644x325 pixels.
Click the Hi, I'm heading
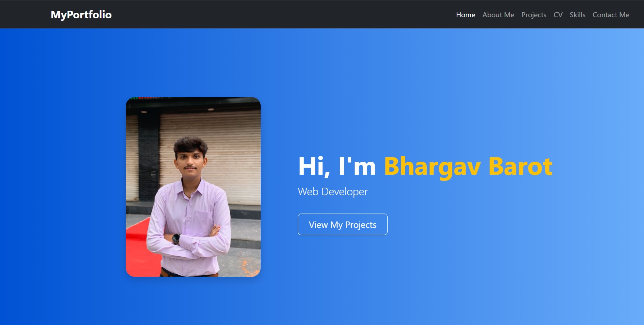(x=337, y=166)
